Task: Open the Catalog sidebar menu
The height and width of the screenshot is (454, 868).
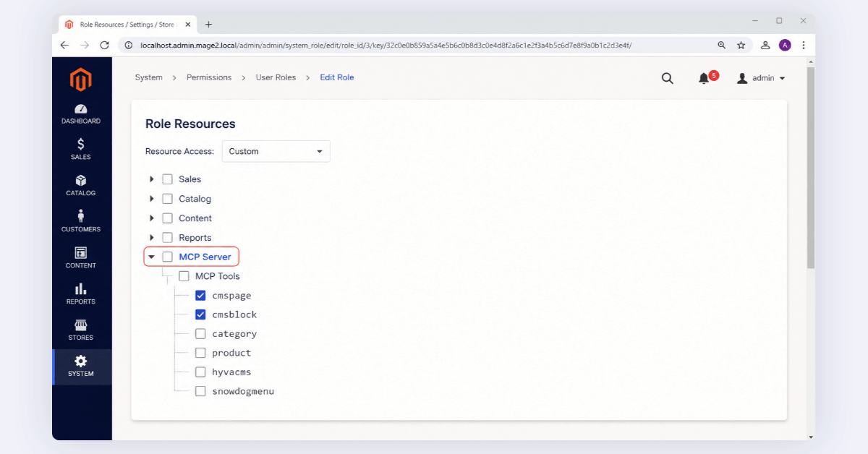Action: click(x=81, y=187)
